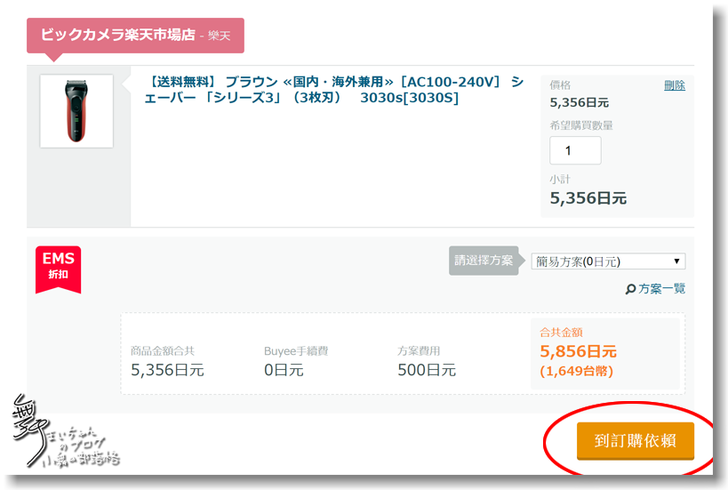Click the 請選擇方案 label tag

click(x=485, y=261)
